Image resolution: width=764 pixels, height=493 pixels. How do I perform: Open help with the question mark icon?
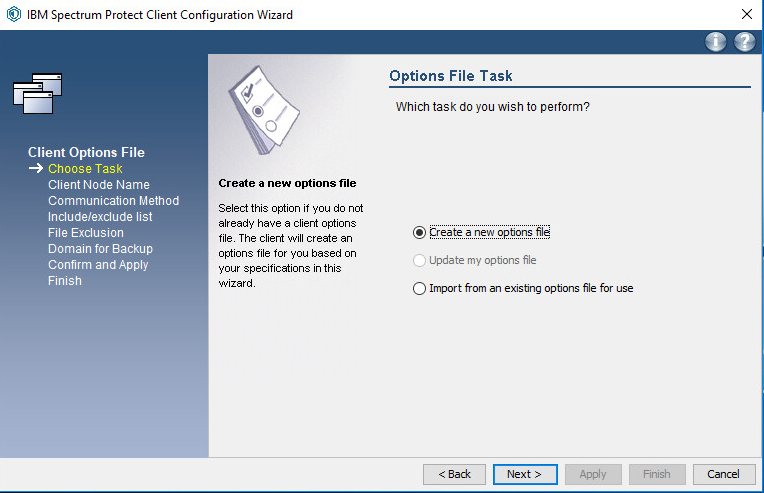point(744,42)
